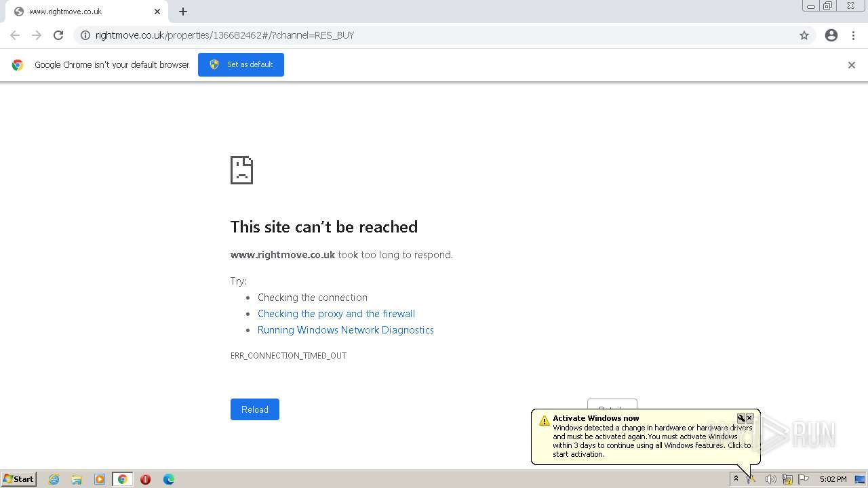
Task: Switch to Chrome taskbar button
Action: pyautogui.click(x=122, y=479)
